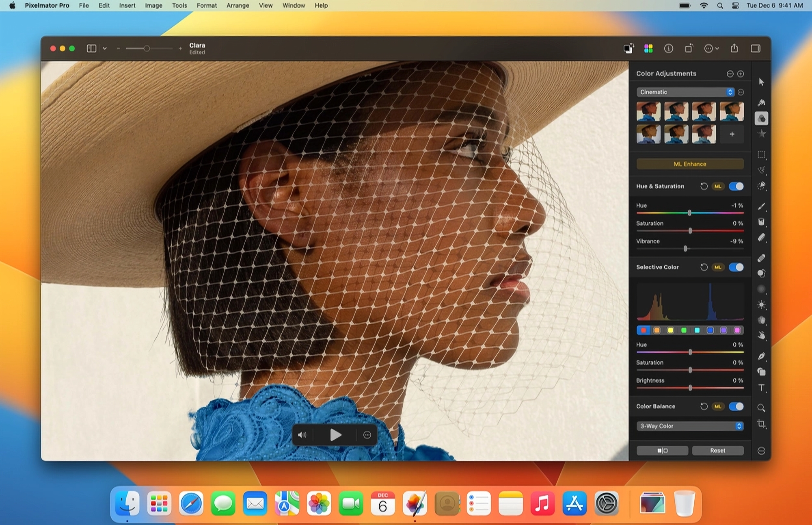
Task: Select the Crop tool
Action: point(761,424)
